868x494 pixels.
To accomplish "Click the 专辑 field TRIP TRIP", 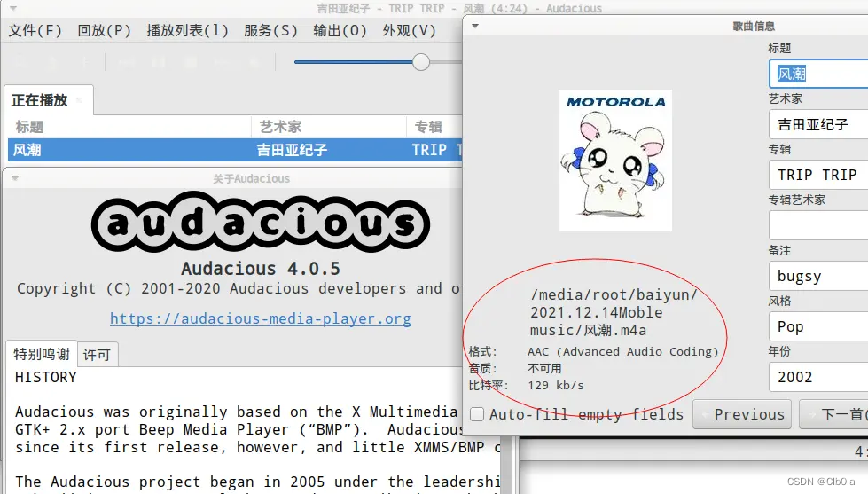I will pos(818,175).
